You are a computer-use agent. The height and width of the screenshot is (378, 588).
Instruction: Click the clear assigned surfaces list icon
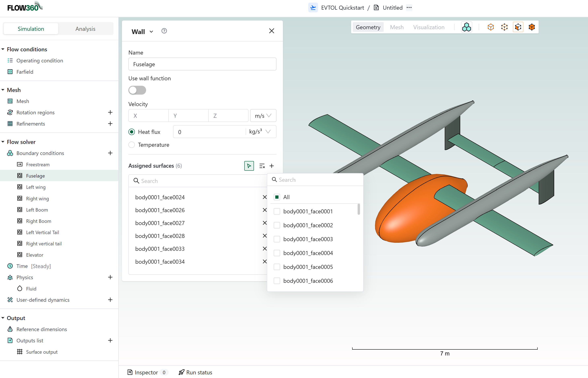pyautogui.click(x=262, y=166)
